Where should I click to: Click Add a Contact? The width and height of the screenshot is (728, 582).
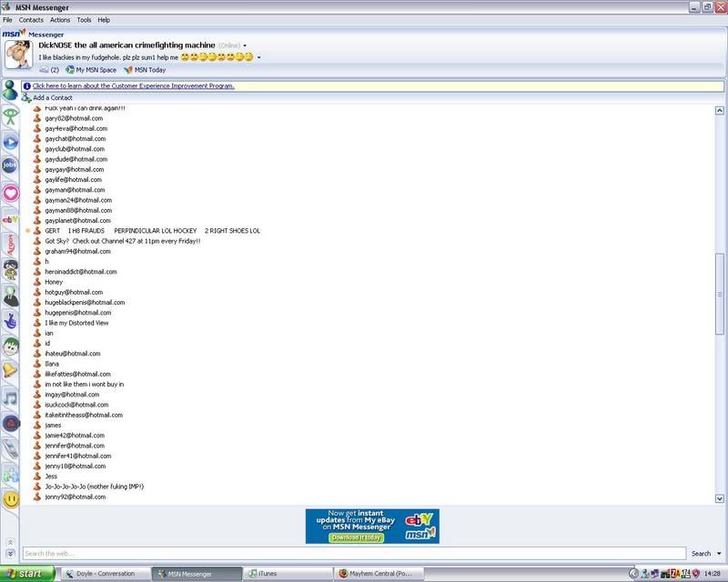[x=53, y=97]
